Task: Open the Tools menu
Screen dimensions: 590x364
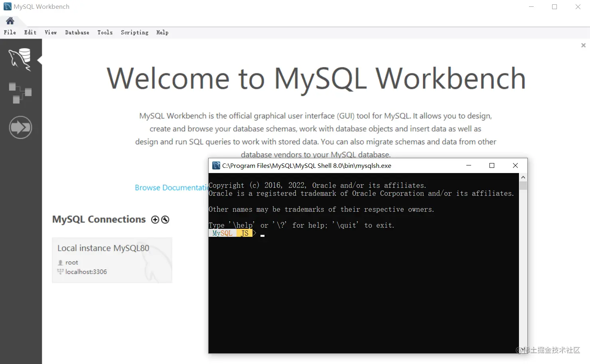Action: pyautogui.click(x=105, y=33)
